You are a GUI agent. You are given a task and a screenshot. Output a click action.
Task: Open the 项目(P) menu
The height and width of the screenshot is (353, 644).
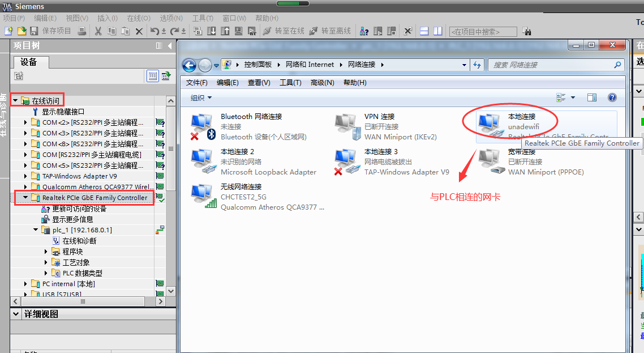point(14,18)
